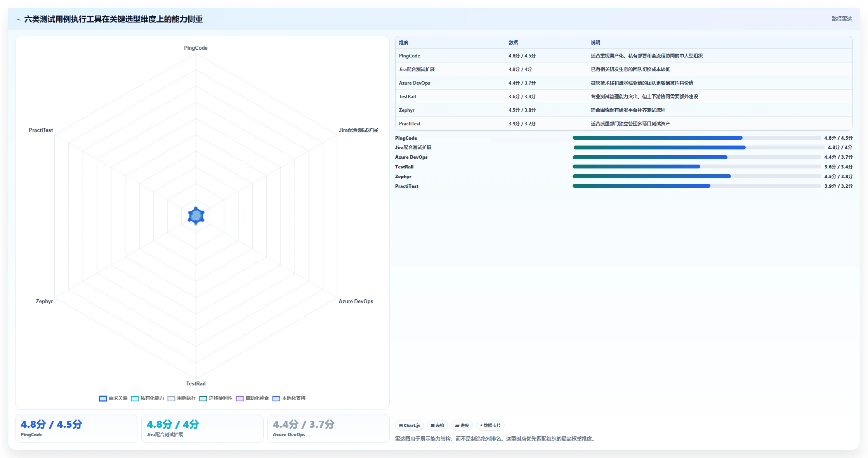Open the Azure DevOps 4.4分 / 3.7分 data card
Screen dimensions: 868x458
(328, 428)
